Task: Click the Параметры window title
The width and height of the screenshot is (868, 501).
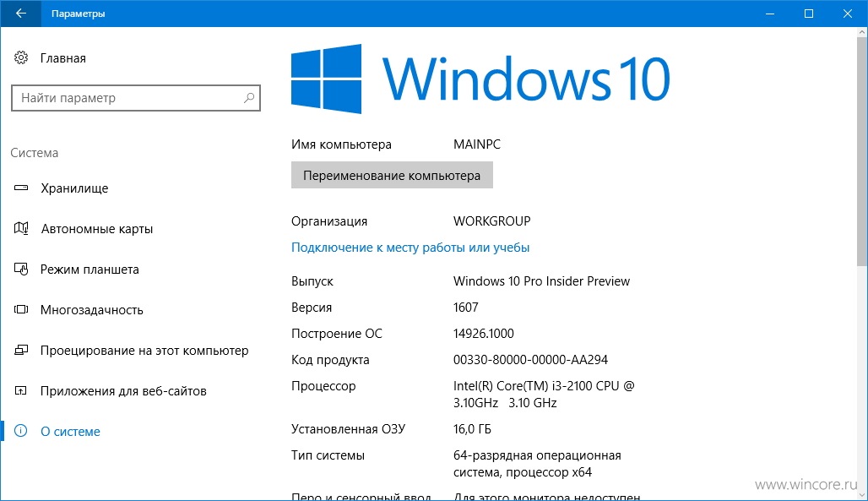Action: [x=78, y=14]
